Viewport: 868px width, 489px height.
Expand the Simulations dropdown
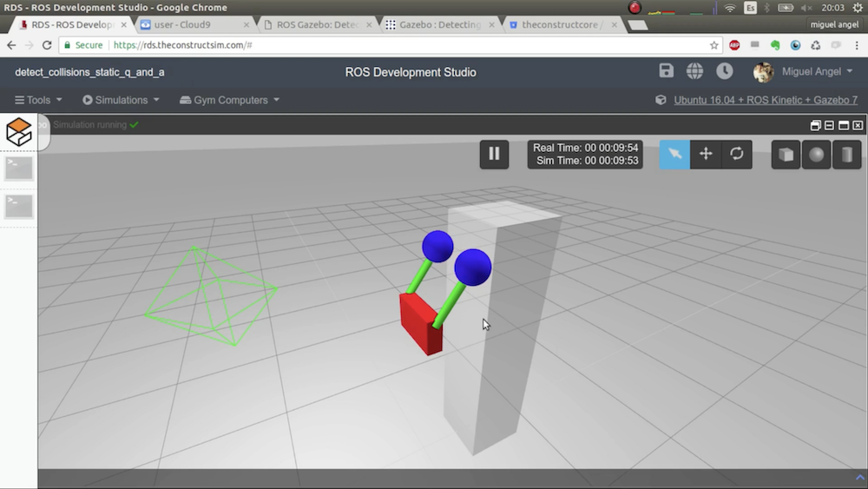[x=122, y=100]
